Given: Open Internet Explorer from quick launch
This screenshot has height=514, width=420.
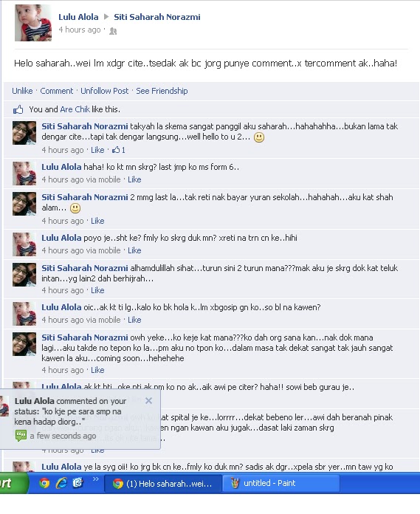Looking at the screenshot, I should pos(61,483).
